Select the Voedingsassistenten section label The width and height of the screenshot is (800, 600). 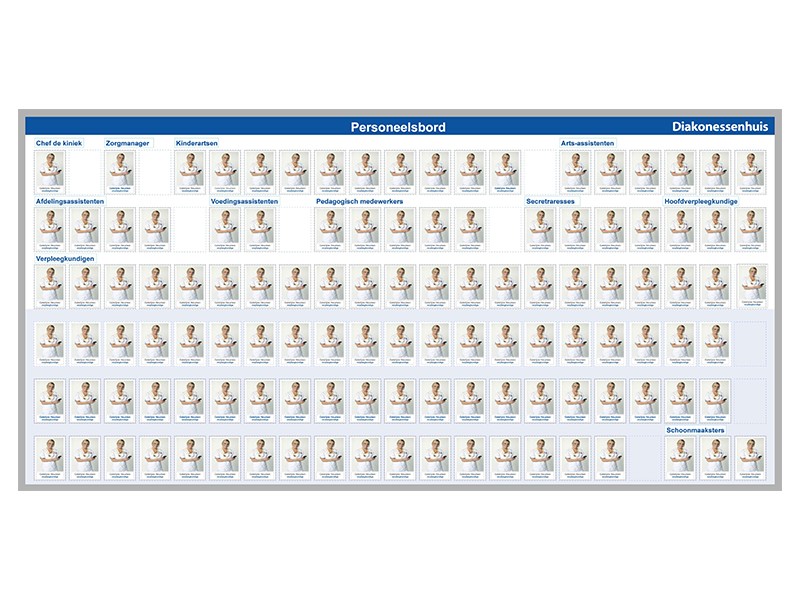[x=244, y=202]
